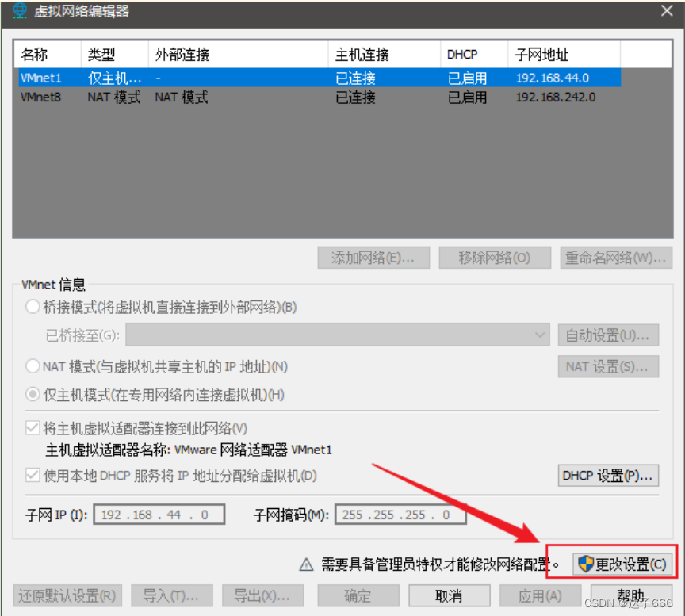685x616 pixels.
Task: Click the 确定 button
Action: (x=358, y=596)
